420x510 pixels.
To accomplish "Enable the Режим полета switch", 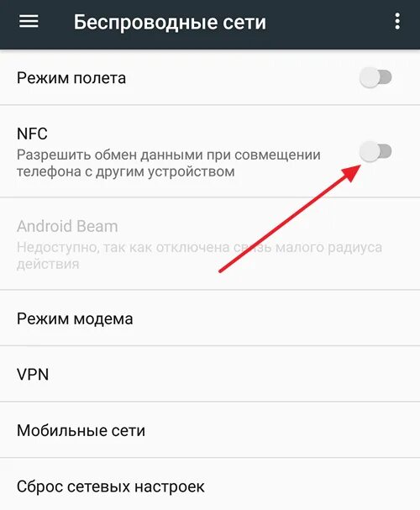I will [x=375, y=78].
